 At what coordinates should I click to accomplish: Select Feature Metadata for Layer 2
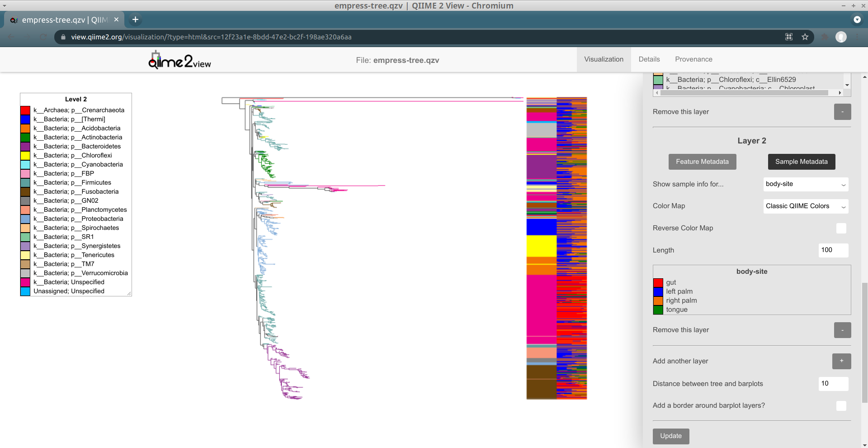pyautogui.click(x=702, y=162)
